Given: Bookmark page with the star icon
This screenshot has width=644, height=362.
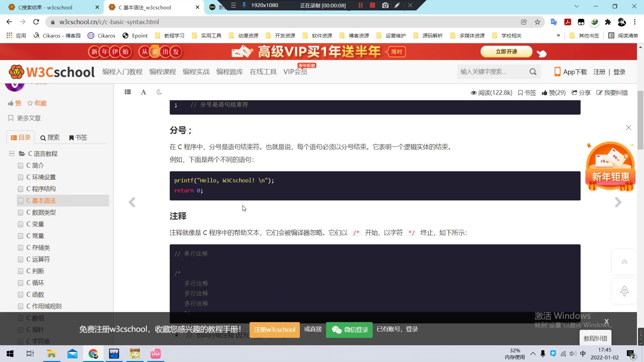Looking at the screenshot, I should 538,22.
